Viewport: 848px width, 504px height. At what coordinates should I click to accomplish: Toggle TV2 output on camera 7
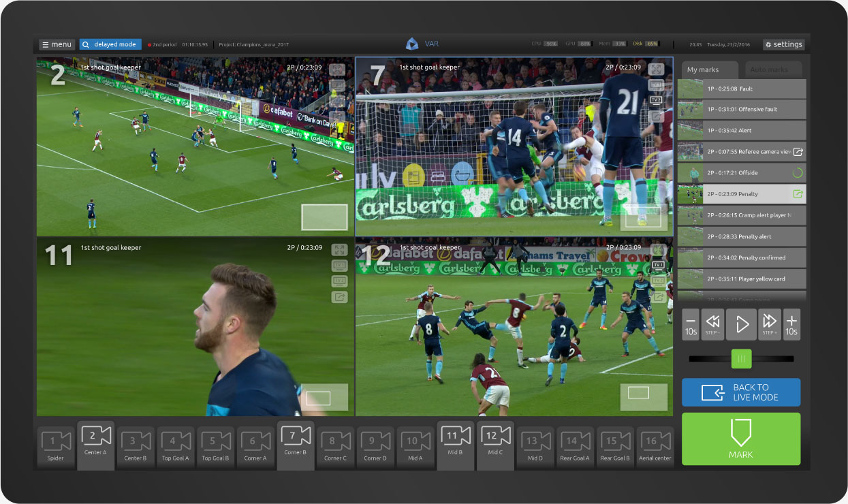(x=656, y=100)
